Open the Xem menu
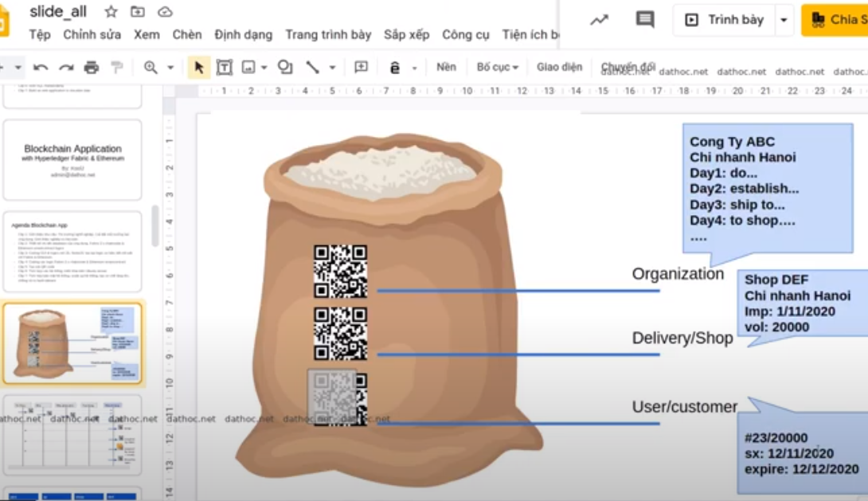The image size is (868, 501). click(147, 34)
